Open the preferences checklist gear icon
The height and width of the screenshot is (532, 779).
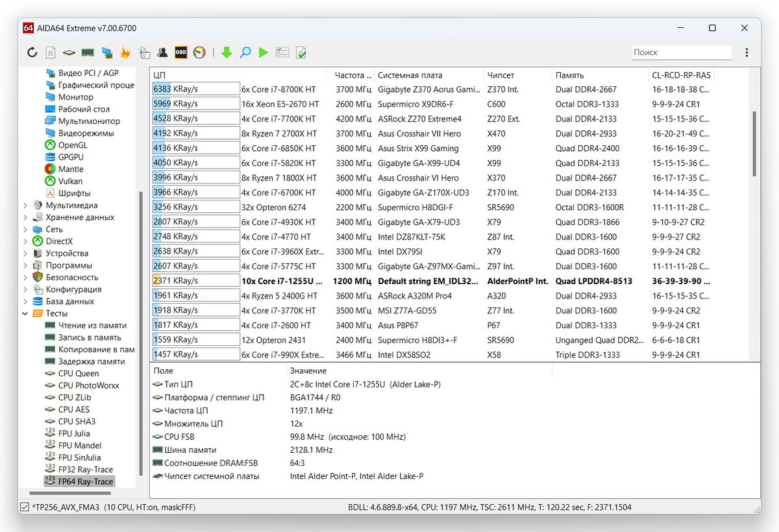pos(144,53)
